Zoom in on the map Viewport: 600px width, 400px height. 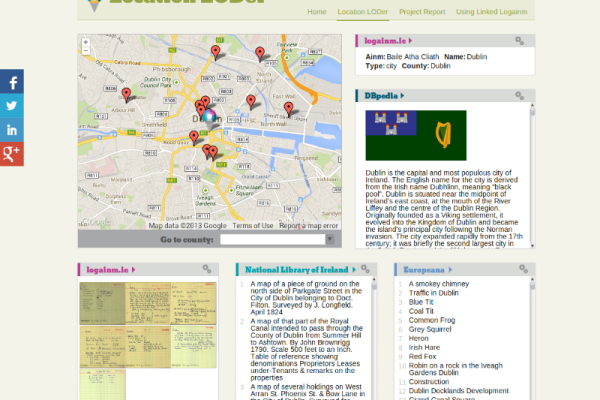86,42
